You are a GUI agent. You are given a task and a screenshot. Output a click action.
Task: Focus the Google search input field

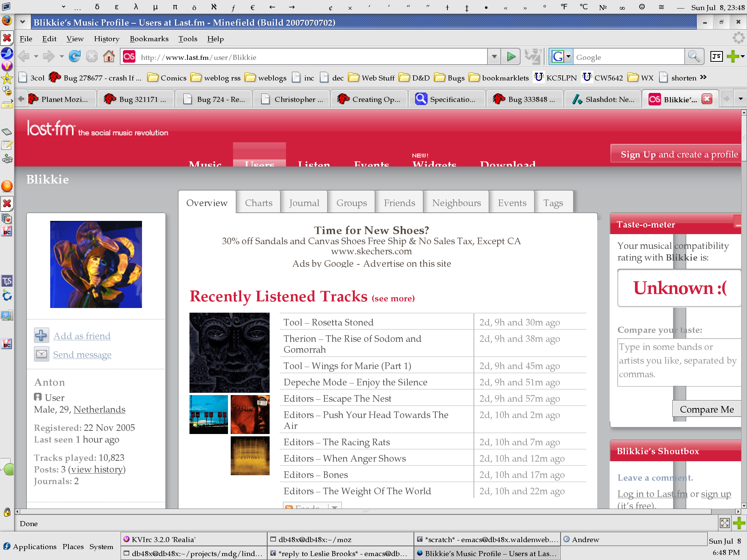[629, 57]
